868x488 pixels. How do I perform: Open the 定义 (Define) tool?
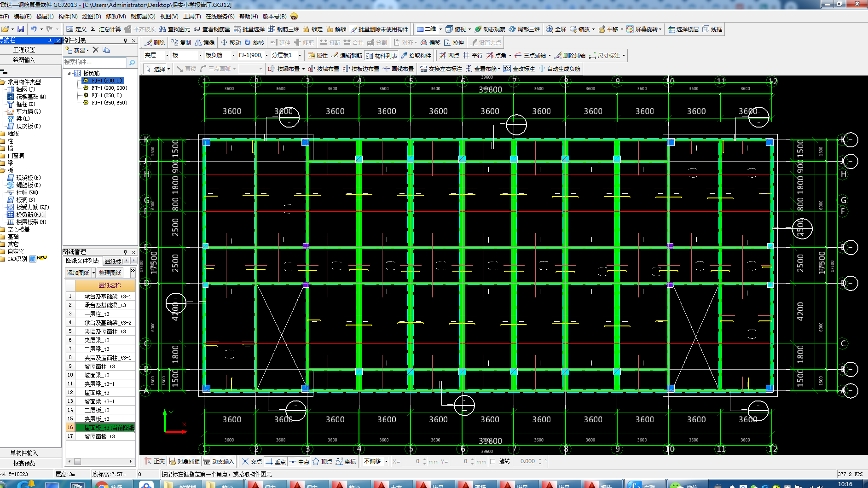pos(76,29)
